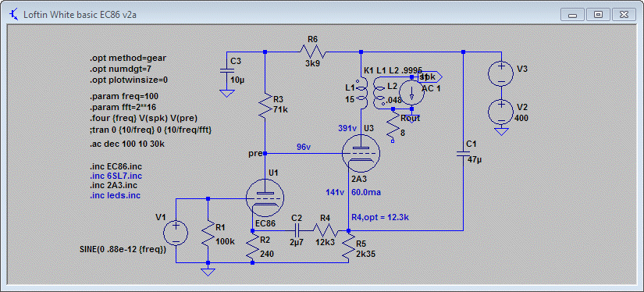The image size is (644, 292).
Task: Click the ground symbol under C3
Action: click(x=226, y=94)
